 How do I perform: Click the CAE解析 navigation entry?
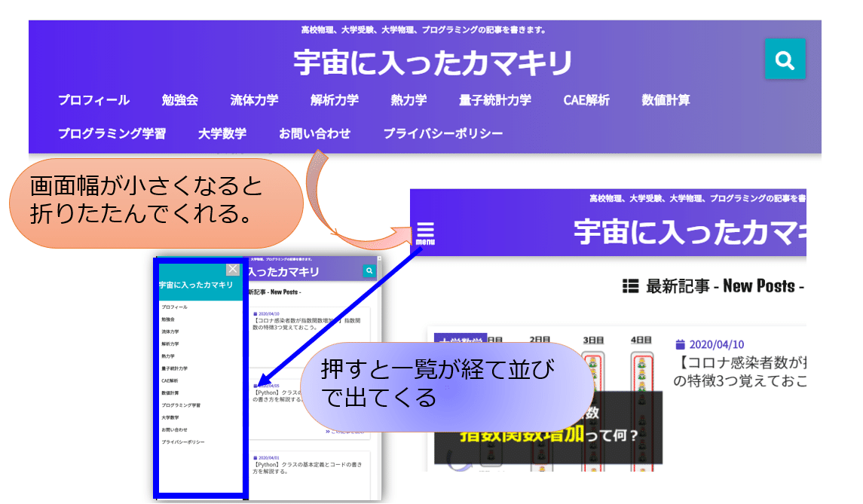pos(586,99)
